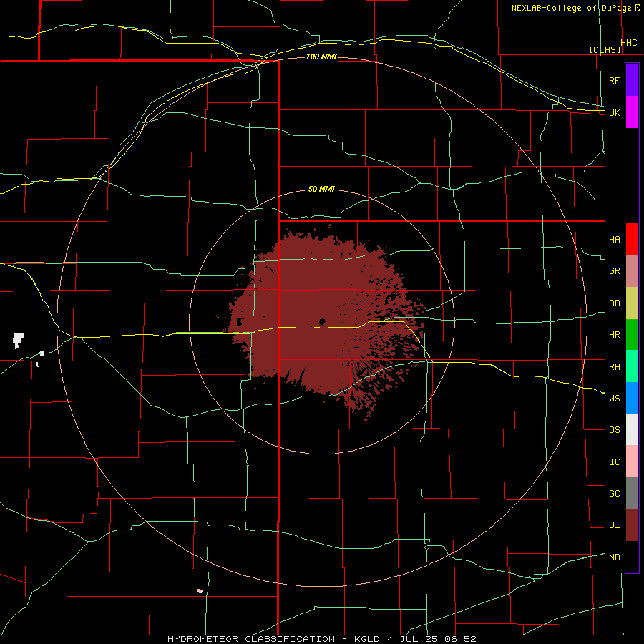Click the DS legend label
The height and width of the screenshot is (644, 644).
click(615, 430)
